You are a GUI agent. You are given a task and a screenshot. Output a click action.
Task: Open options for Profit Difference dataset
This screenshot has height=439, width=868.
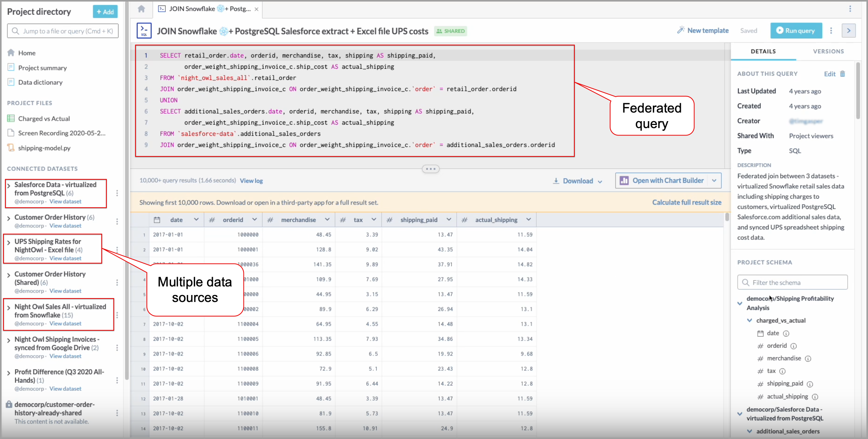117,380
